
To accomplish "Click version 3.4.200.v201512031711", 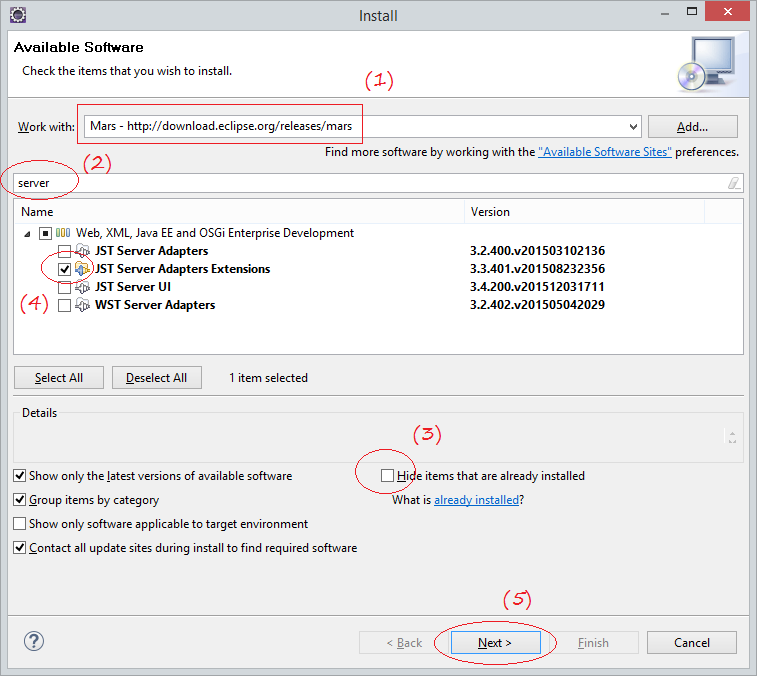I will pyautogui.click(x=537, y=287).
